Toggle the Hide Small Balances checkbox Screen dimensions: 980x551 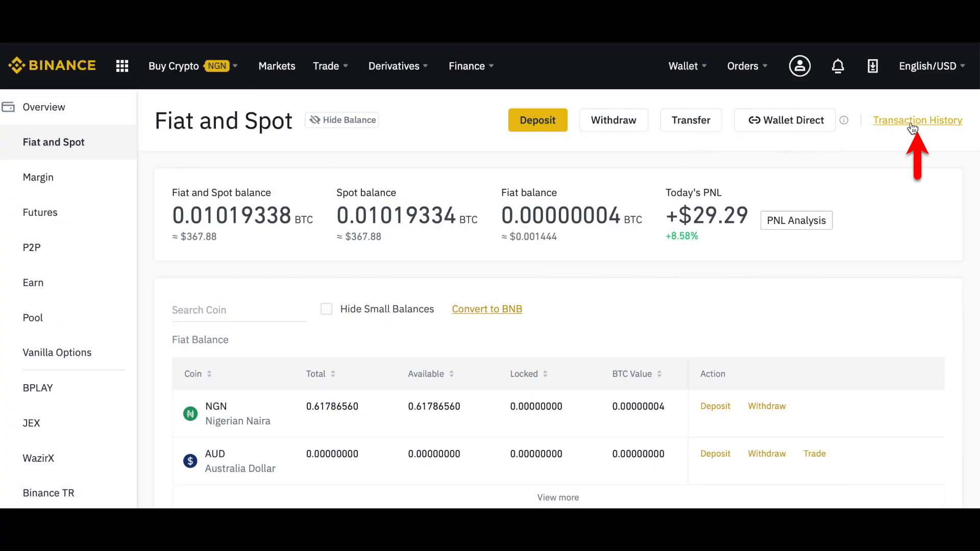[x=327, y=309]
